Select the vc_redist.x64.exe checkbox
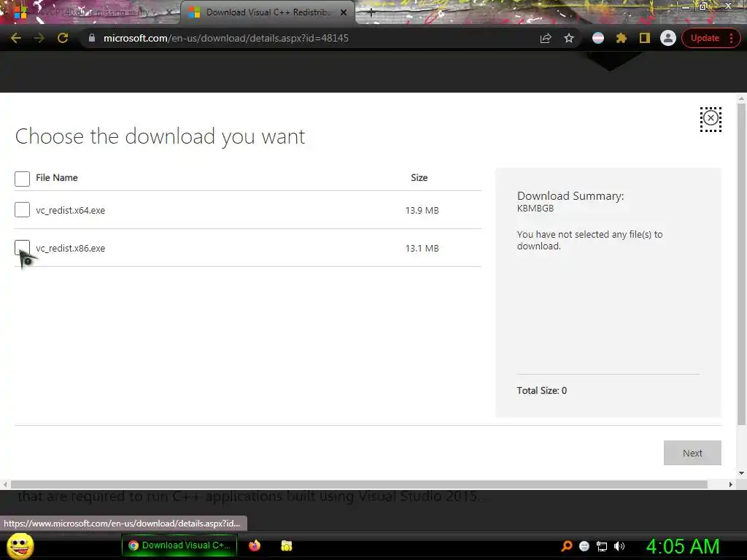This screenshot has width=747, height=560. point(22,209)
